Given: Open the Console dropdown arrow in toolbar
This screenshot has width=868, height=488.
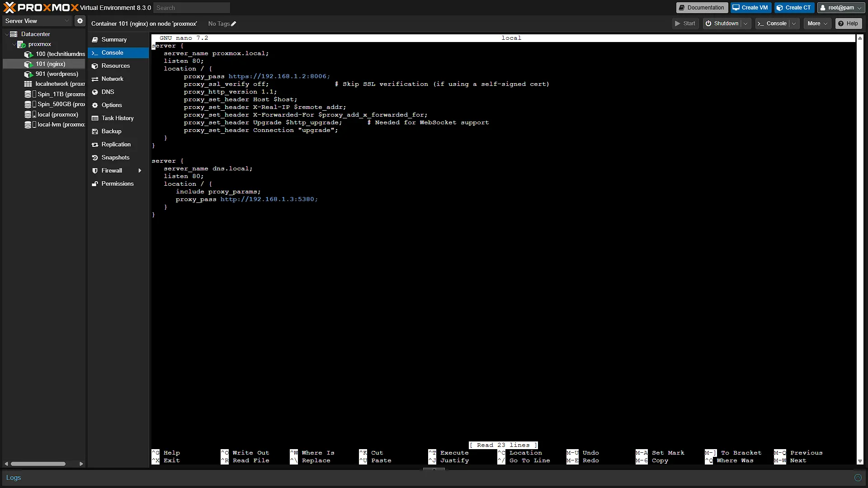Looking at the screenshot, I should click(x=794, y=23).
